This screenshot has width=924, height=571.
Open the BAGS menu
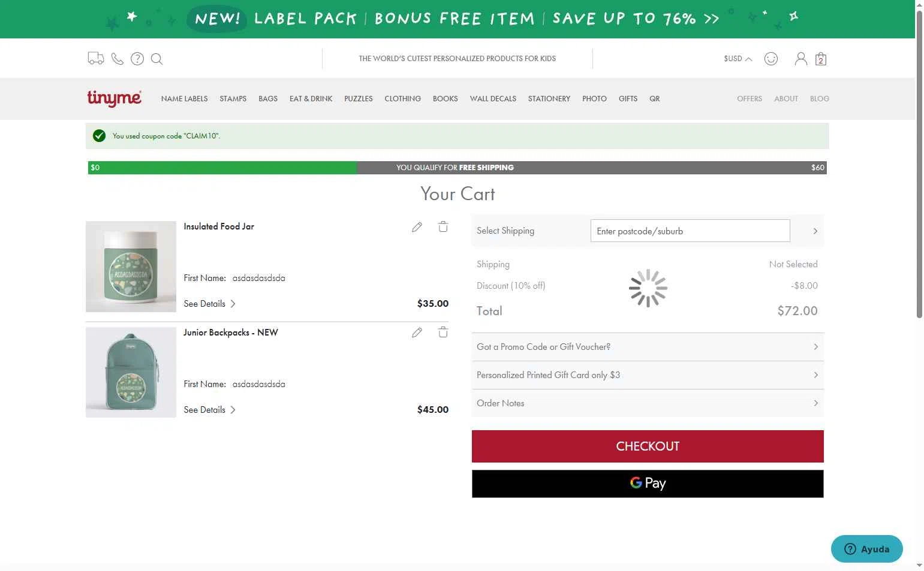click(268, 99)
